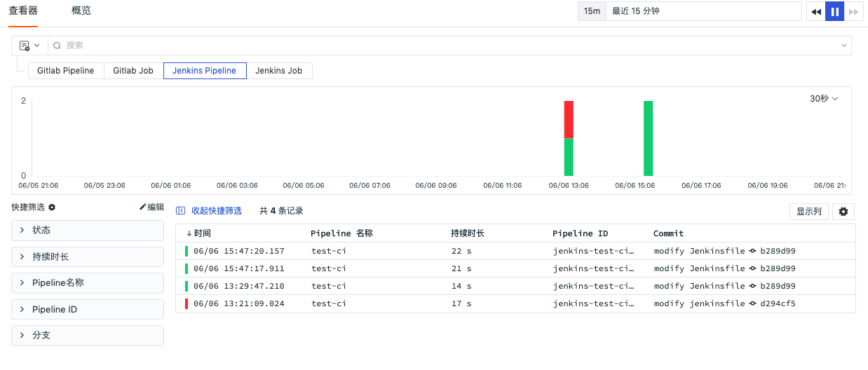Select the Jenkins Pipeline tab
The width and height of the screenshot is (868, 370).
click(x=205, y=71)
